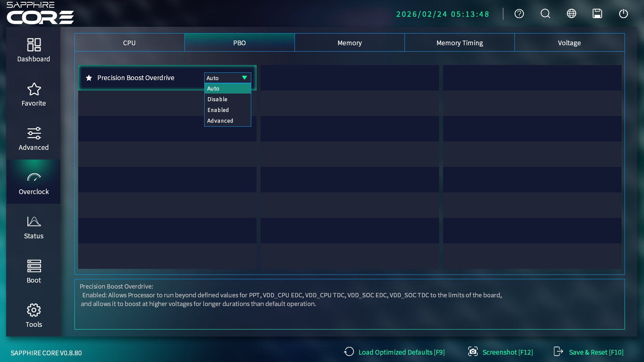Switch to the Voltage tab
Screen dimensions: 644x362
(x=569, y=43)
